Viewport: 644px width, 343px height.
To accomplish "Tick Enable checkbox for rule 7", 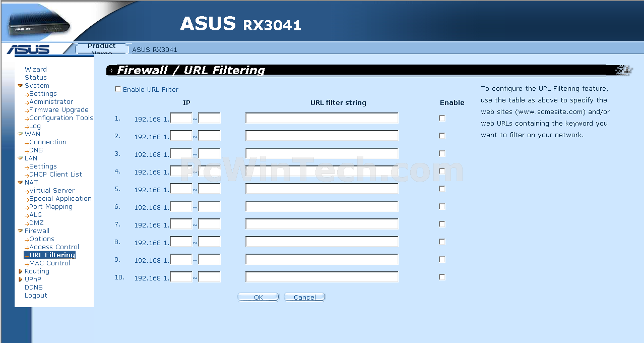I will [442, 224].
